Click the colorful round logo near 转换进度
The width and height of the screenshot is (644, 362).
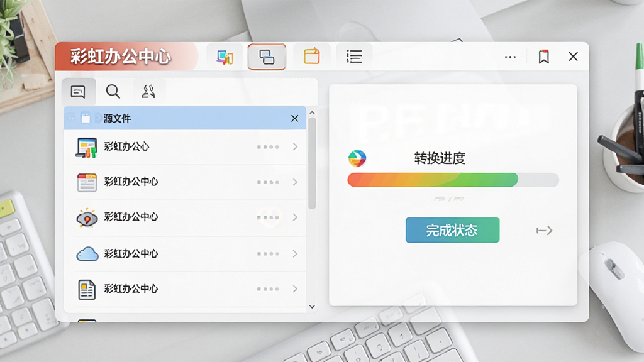coord(357,158)
